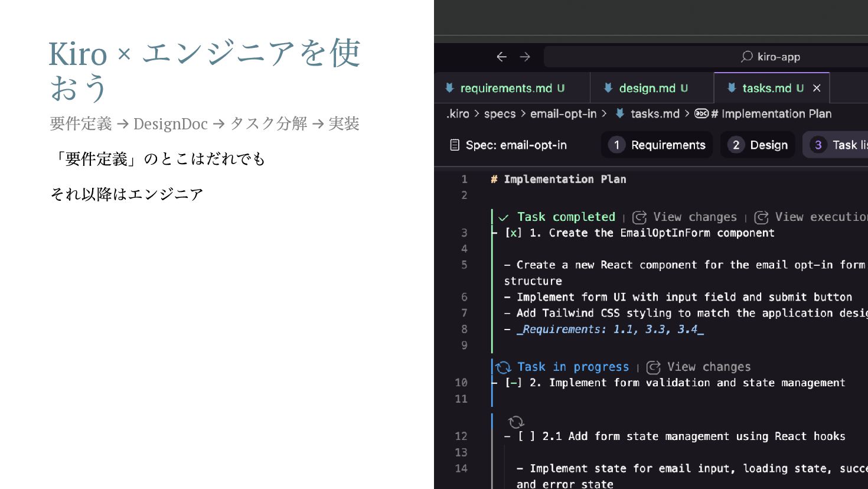The height and width of the screenshot is (489, 868).
Task: Close the tasks.md tab
Action: click(x=817, y=88)
